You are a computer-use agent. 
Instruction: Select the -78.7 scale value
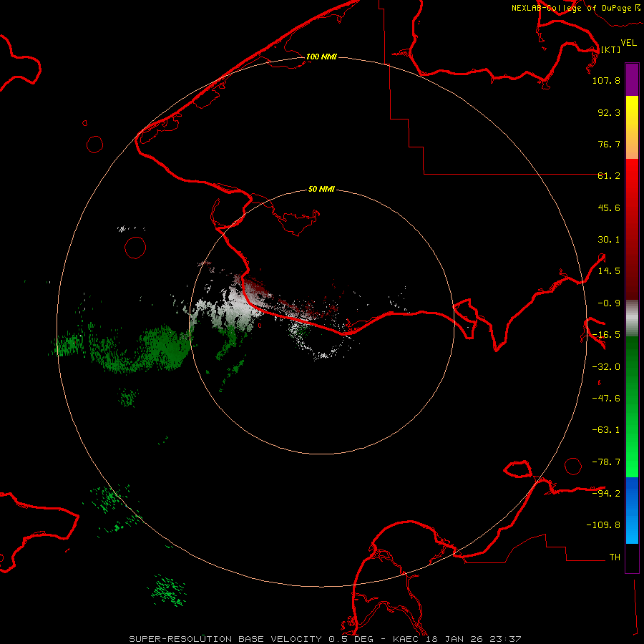point(606,462)
